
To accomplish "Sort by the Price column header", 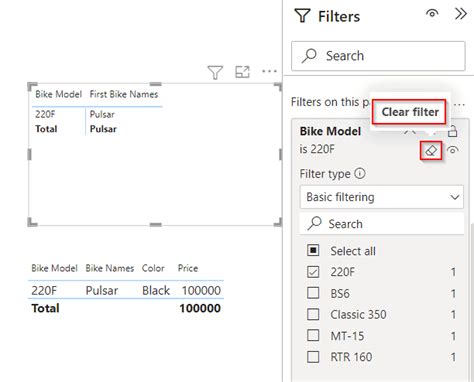I will pos(188,268).
